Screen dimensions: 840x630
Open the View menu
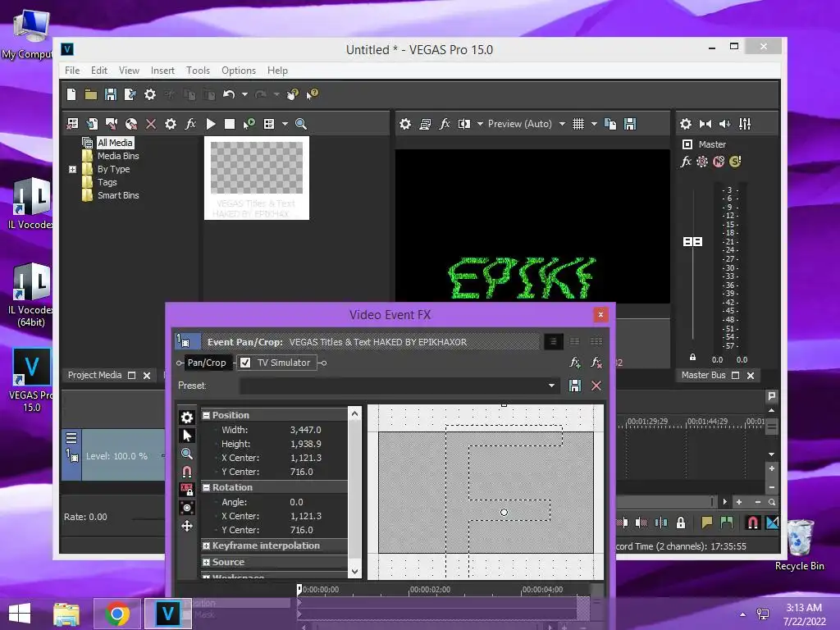[129, 71]
